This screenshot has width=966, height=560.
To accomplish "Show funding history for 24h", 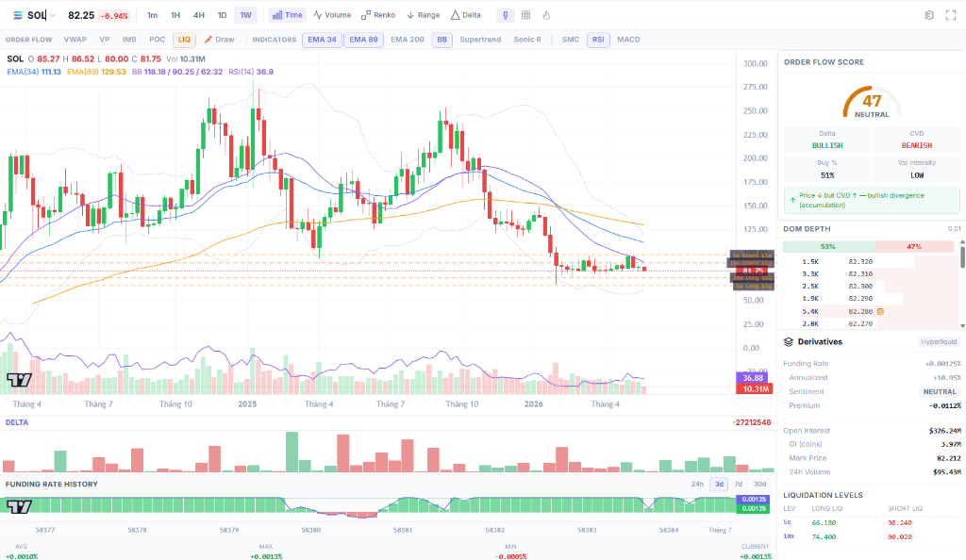I will tap(697, 485).
